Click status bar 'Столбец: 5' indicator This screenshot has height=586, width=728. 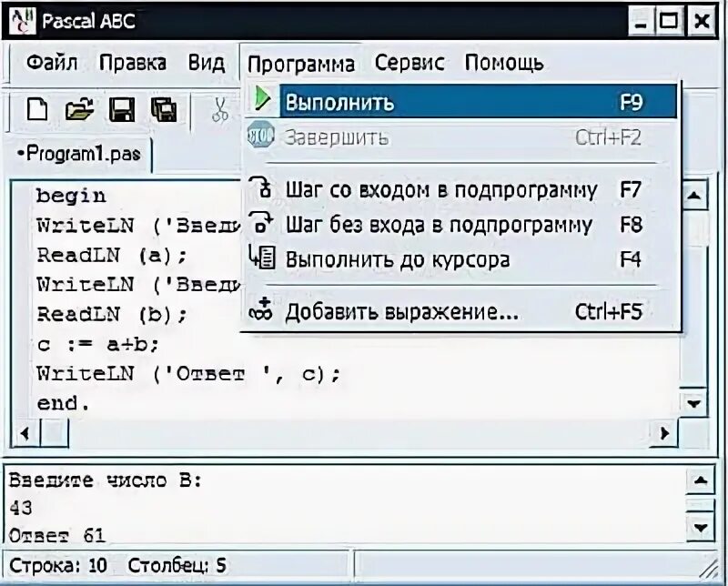click(x=177, y=566)
